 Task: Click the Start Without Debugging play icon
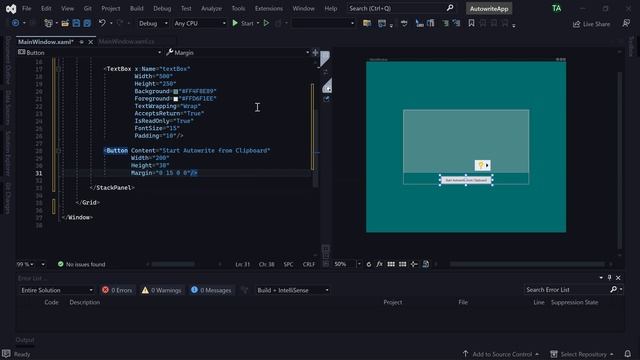(x=266, y=23)
